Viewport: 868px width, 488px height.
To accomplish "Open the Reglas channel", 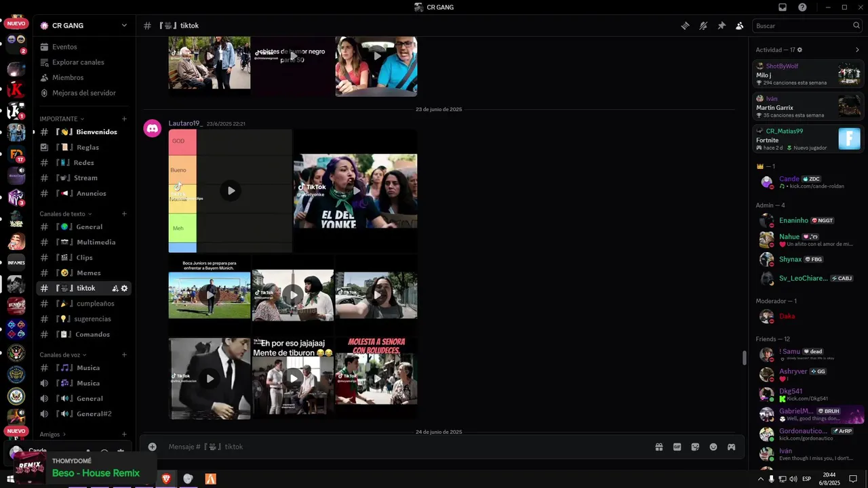I will [83, 147].
